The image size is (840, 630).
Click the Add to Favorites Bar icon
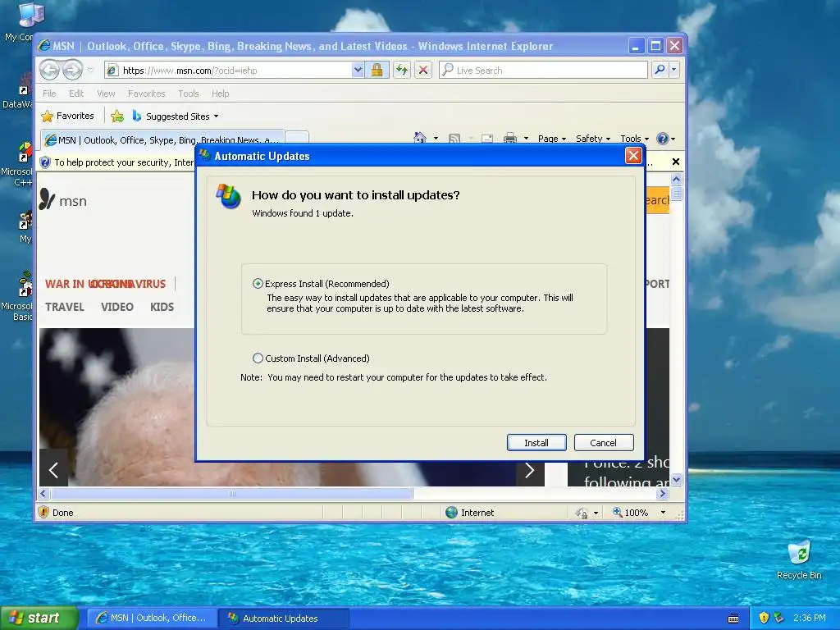(x=117, y=116)
